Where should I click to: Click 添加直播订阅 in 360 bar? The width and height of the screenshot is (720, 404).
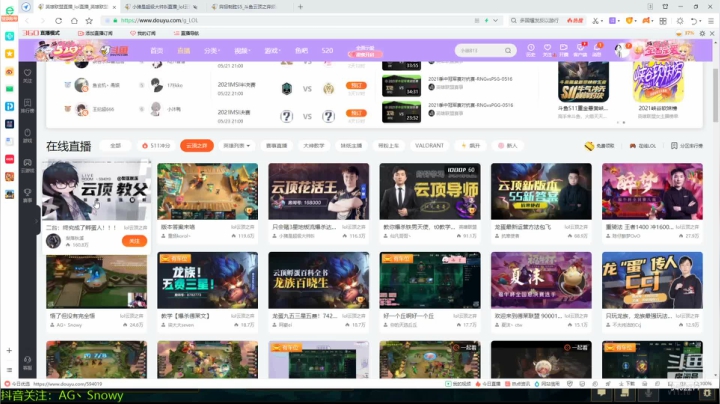[x=95, y=34]
